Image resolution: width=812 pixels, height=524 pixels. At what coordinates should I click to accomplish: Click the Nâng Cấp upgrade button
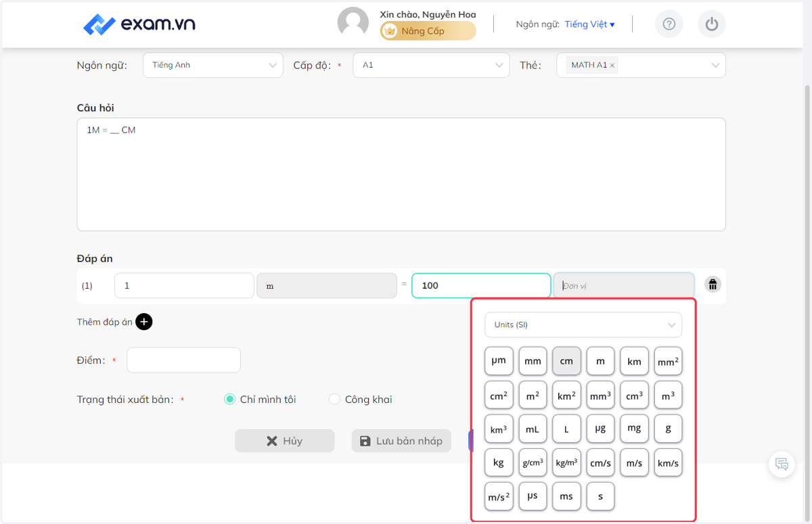point(428,31)
